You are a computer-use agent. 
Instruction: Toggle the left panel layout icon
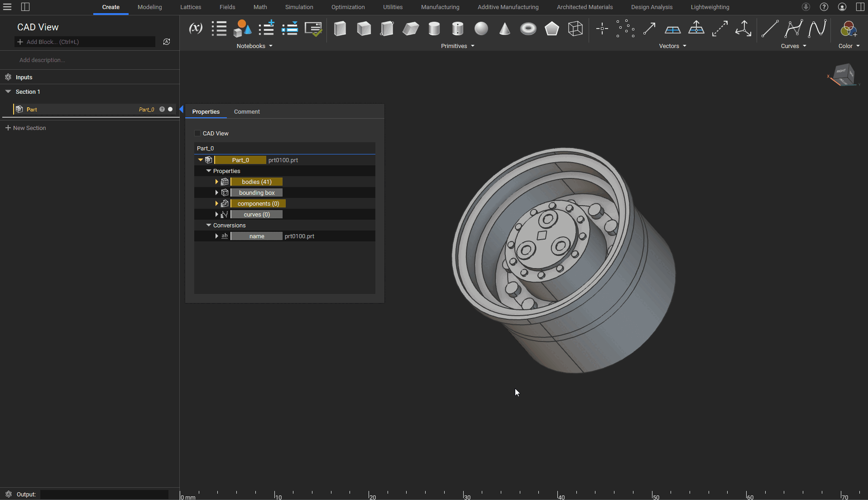coord(25,7)
